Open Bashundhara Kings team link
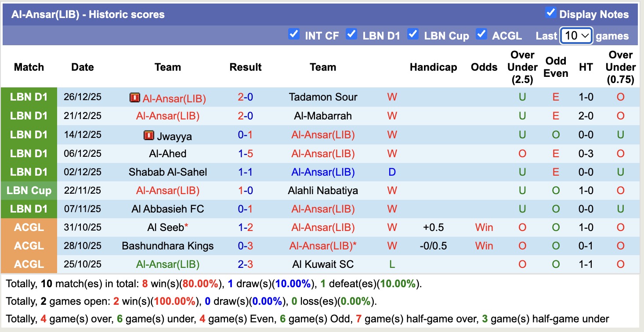The width and height of the screenshot is (644, 332). pyautogui.click(x=167, y=246)
